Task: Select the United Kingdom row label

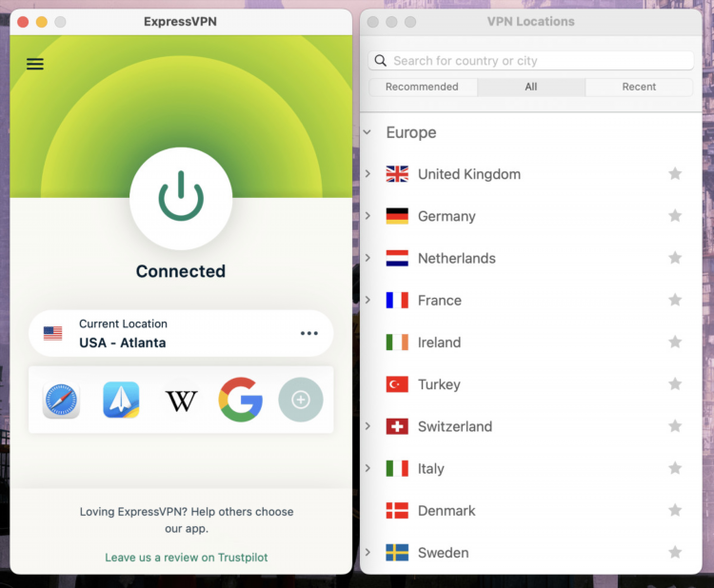Action: tap(469, 174)
